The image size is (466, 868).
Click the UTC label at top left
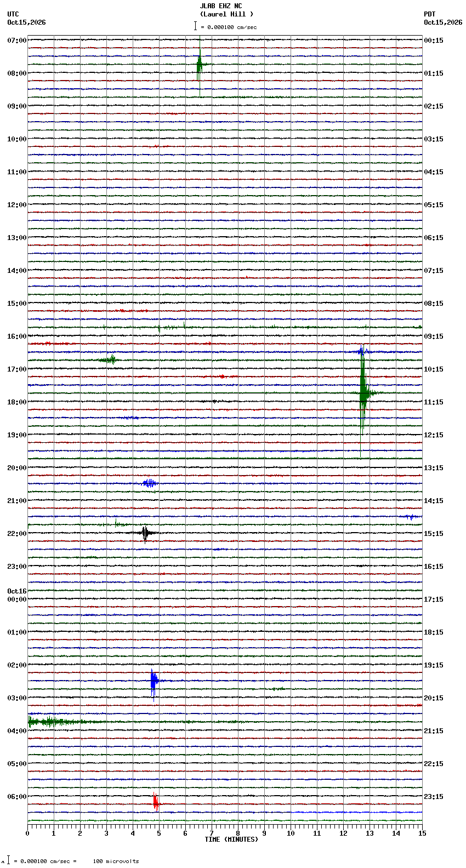coord(13,14)
